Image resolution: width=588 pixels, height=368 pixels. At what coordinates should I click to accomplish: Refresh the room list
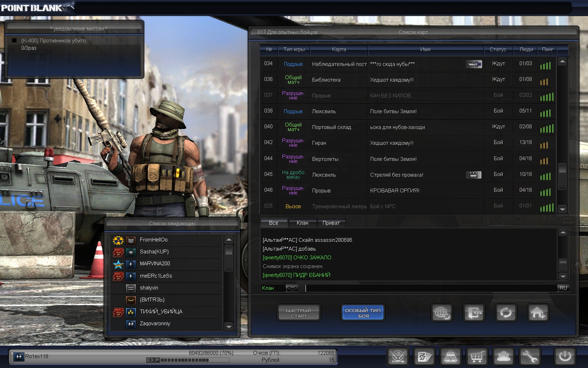(x=506, y=312)
